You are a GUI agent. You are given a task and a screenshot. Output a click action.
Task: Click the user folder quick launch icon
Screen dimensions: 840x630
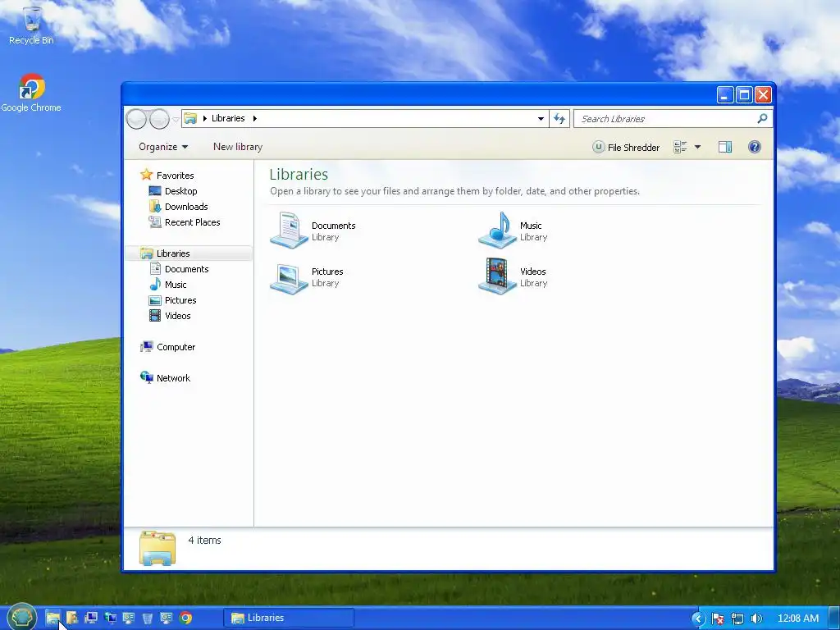[72, 618]
